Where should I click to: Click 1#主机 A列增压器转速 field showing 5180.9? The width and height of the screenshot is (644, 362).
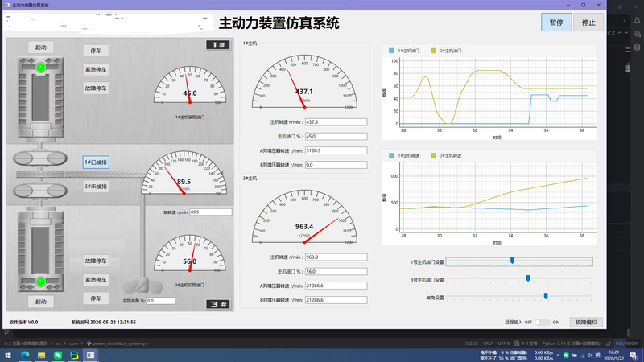pyautogui.click(x=336, y=150)
